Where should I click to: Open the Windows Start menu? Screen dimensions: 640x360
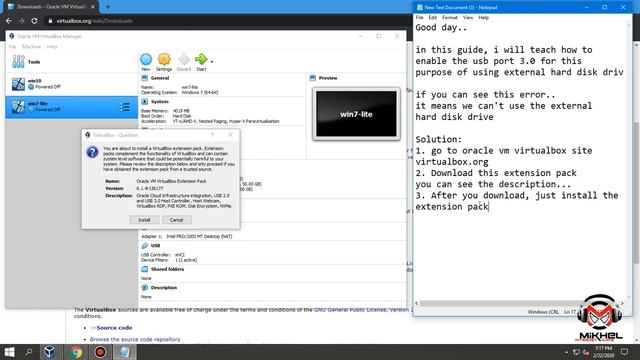click(9, 352)
